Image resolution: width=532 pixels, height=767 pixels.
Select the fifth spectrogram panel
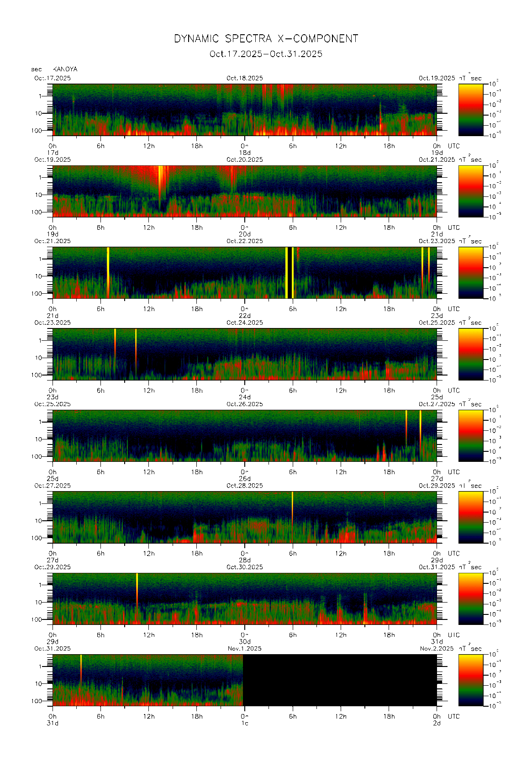click(244, 435)
